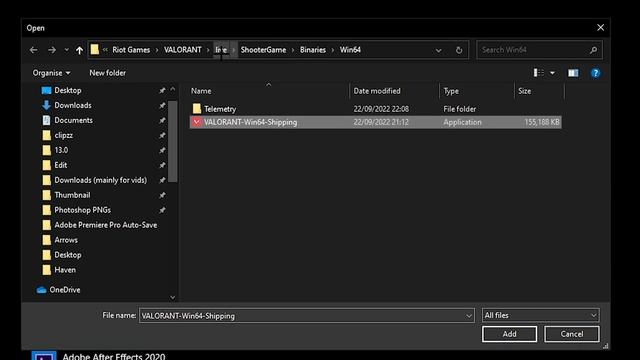Click the pin icon beside Downloads
Viewport: 640px width, 360px height.
pyautogui.click(x=162, y=105)
